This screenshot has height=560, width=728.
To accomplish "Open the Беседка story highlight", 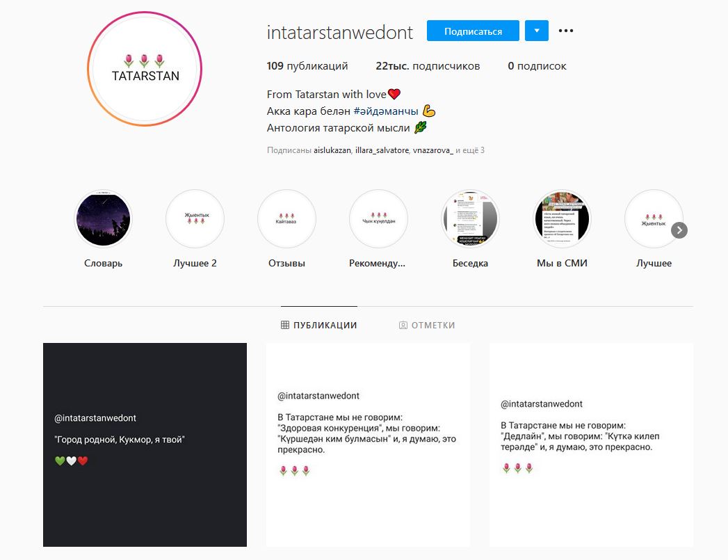I will coord(470,218).
